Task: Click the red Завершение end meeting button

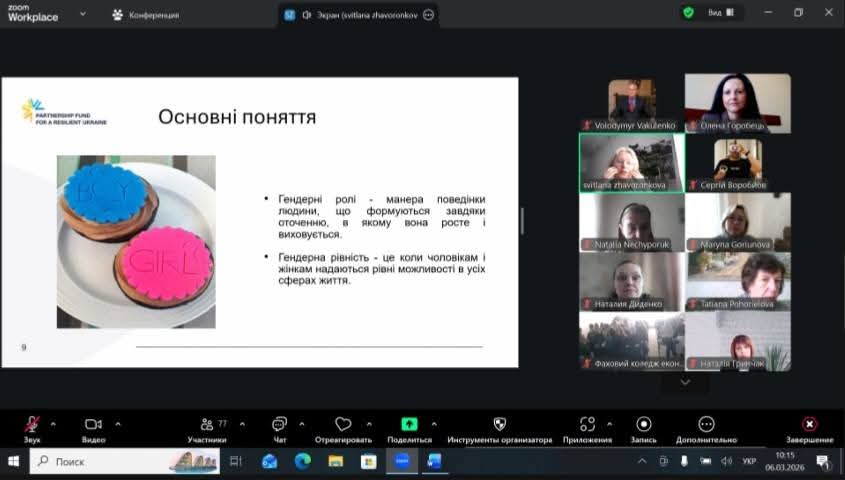Action: pyautogui.click(x=809, y=425)
